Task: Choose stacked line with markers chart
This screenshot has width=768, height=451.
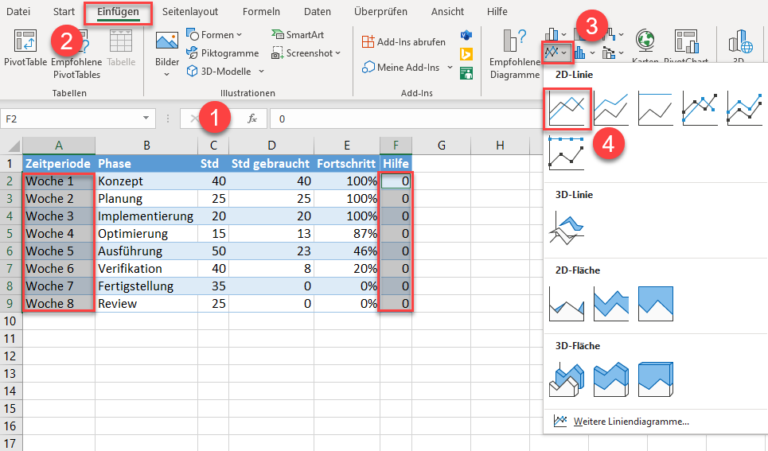Action: [744, 108]
